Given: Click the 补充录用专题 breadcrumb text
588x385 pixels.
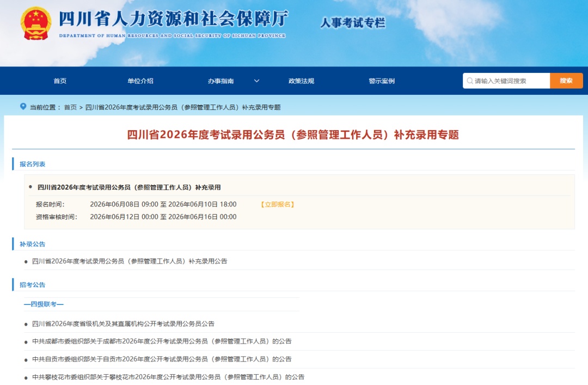Looking at the screenshot, I should coord(183,107).
